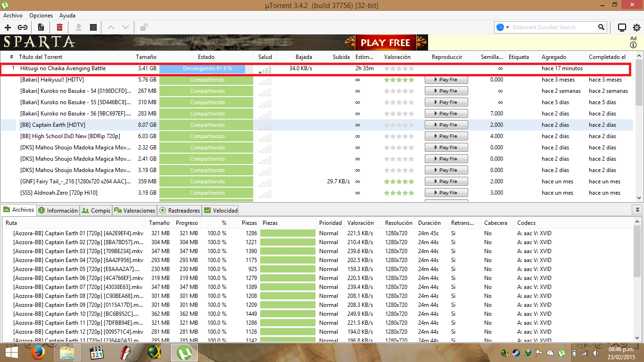The height and width of the screenshot is (362, 644).
Task: Open File Explorer from the taskbar
Action: pyautogui.click(x=67, y=352)
